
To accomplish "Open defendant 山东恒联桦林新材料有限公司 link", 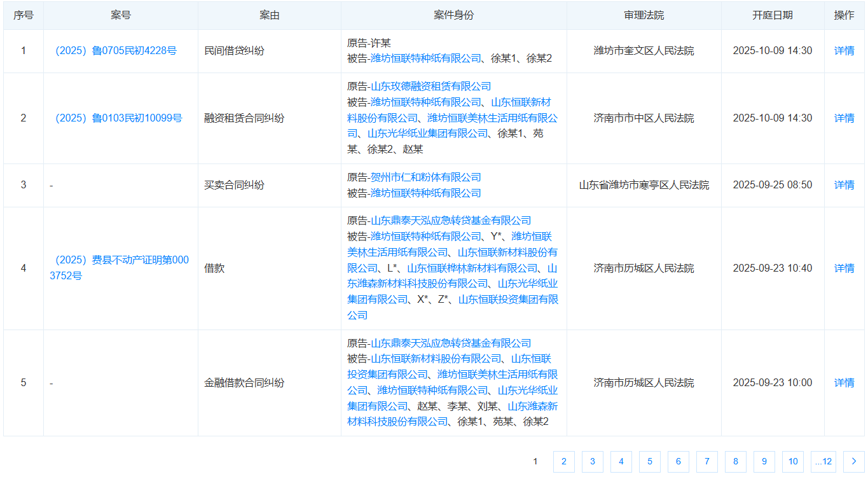I will coord(472,268).
